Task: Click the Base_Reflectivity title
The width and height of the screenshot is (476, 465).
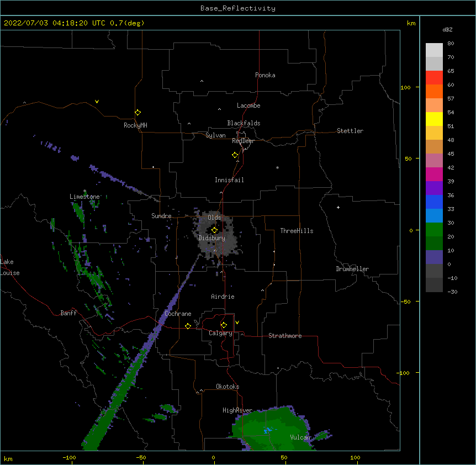Action: 238,8
